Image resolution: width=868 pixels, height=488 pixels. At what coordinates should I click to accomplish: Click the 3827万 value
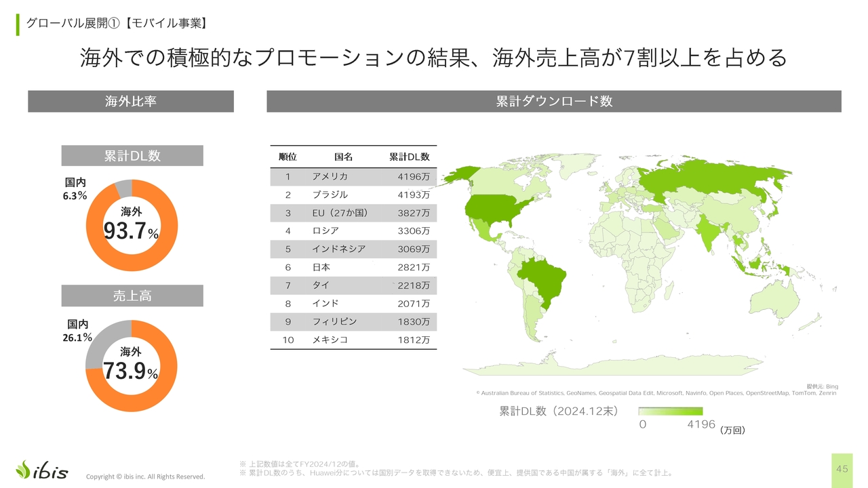click(x=414, y=213)
